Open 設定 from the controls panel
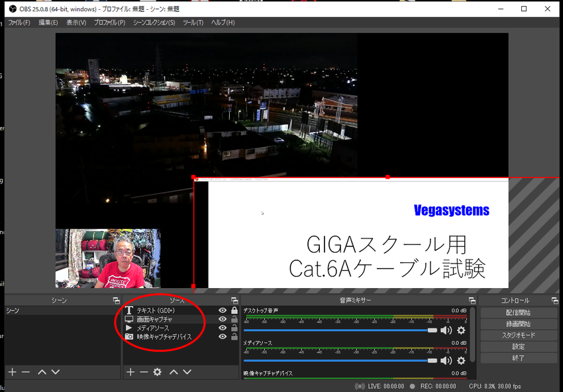 tap(519, 347)
